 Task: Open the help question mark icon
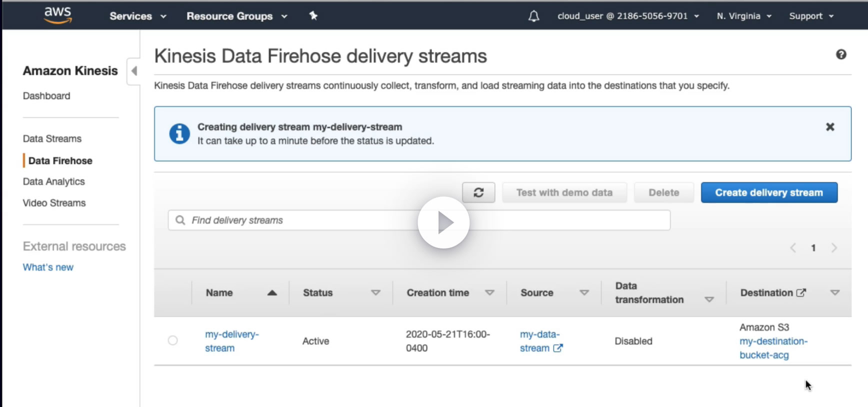pos(841,54)
